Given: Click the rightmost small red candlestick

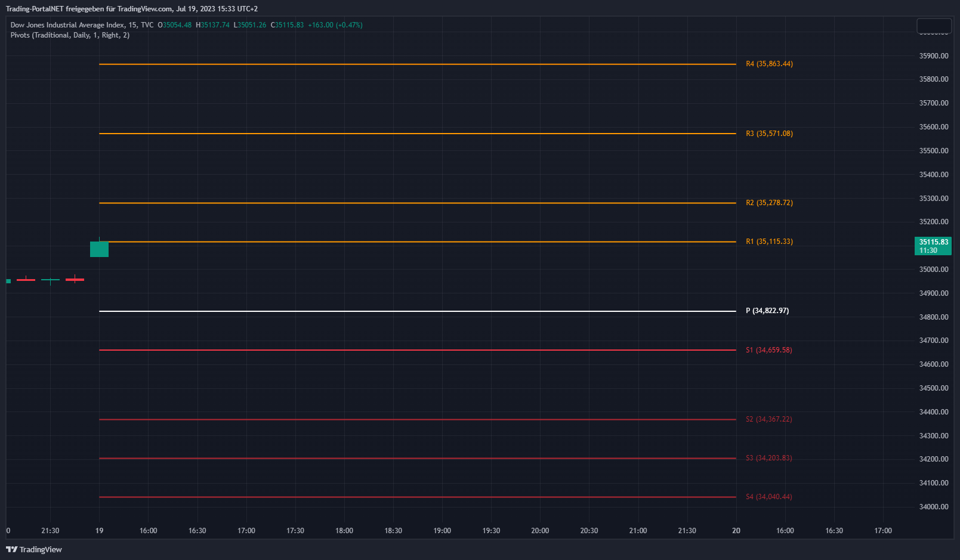Looking at the screenshot, I should click(x=75, y=279).
